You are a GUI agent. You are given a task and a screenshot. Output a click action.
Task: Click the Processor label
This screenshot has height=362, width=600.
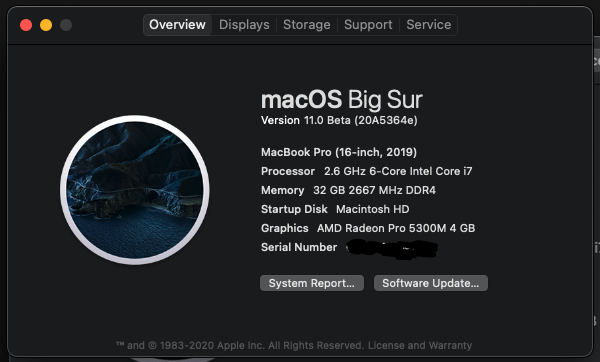(288, 171)
